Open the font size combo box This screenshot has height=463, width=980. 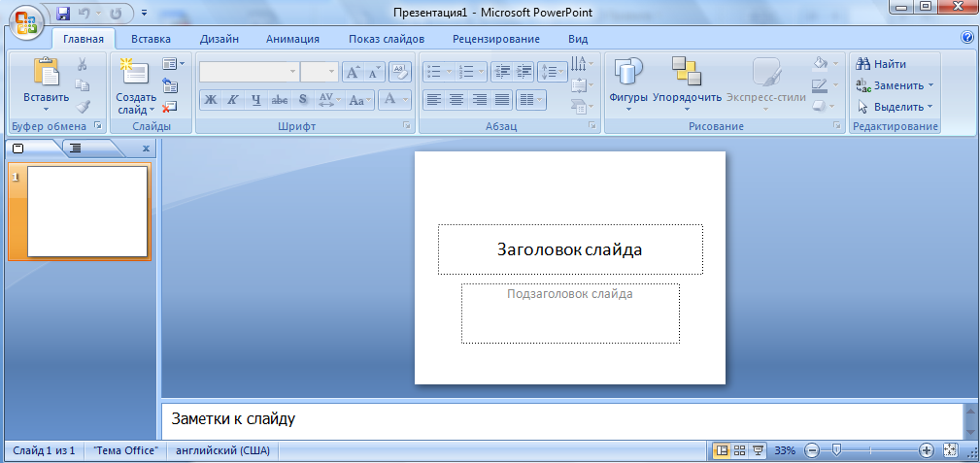click(319, 72)
